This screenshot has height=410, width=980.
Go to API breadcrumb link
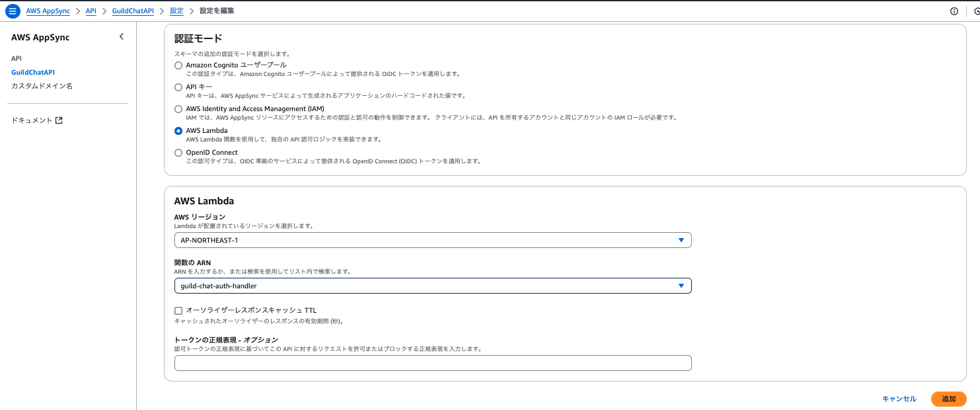coord(91,11)
